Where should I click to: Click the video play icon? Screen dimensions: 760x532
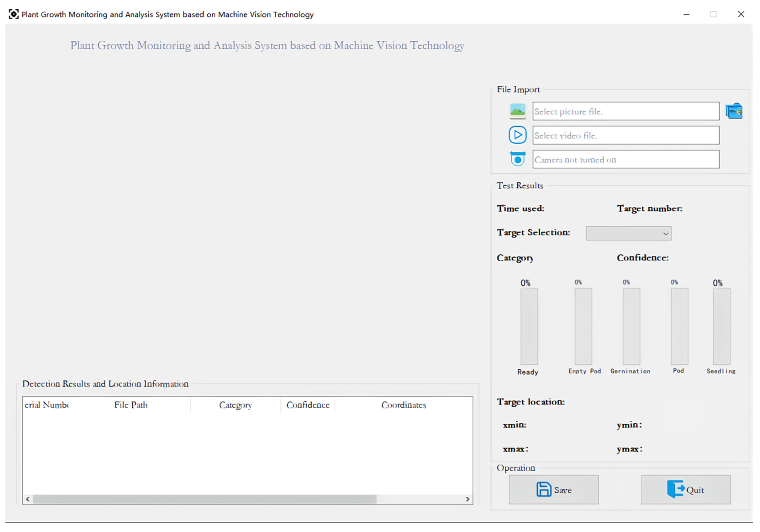tap(517, 135)
